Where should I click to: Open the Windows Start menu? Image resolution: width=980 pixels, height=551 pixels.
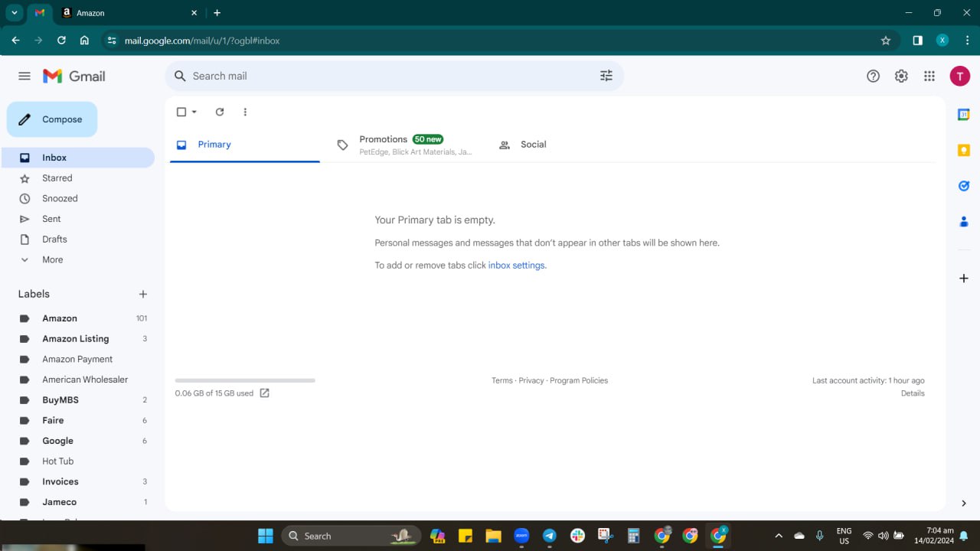[x=266, y=536]
